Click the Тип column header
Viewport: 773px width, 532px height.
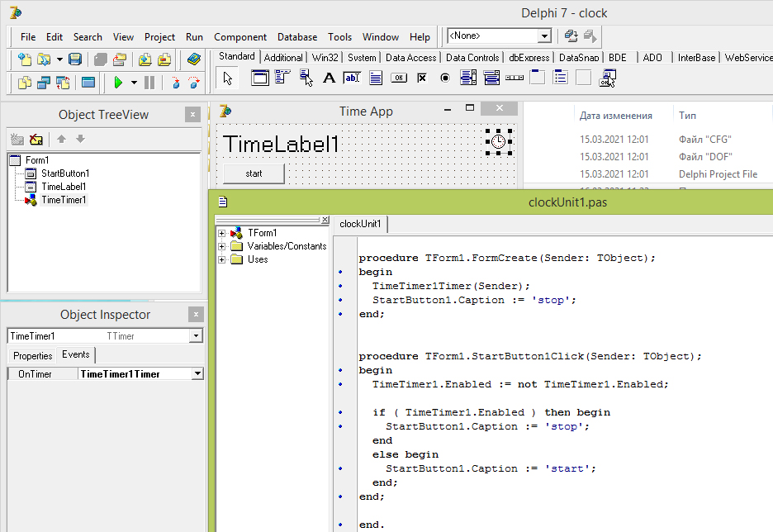tap(687, 116)
